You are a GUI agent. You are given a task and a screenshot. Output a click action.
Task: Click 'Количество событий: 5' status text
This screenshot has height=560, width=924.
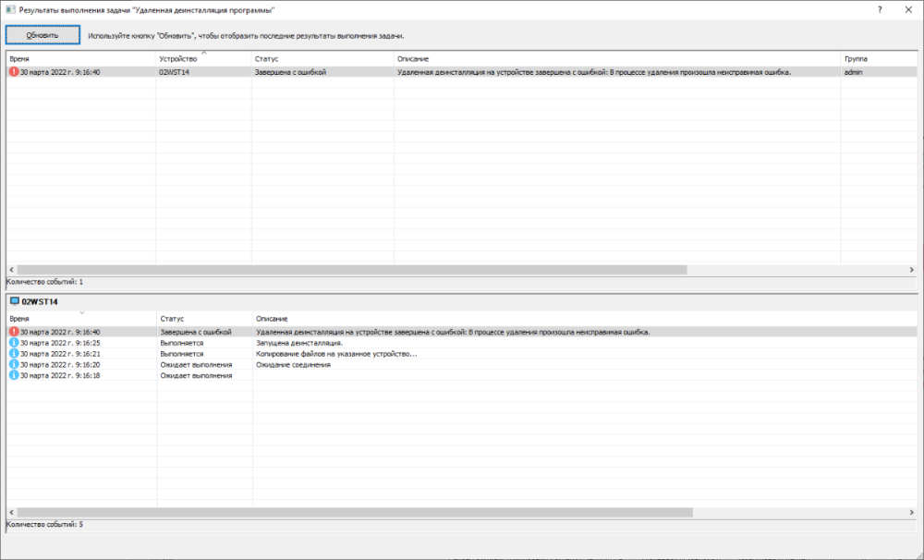44,524
